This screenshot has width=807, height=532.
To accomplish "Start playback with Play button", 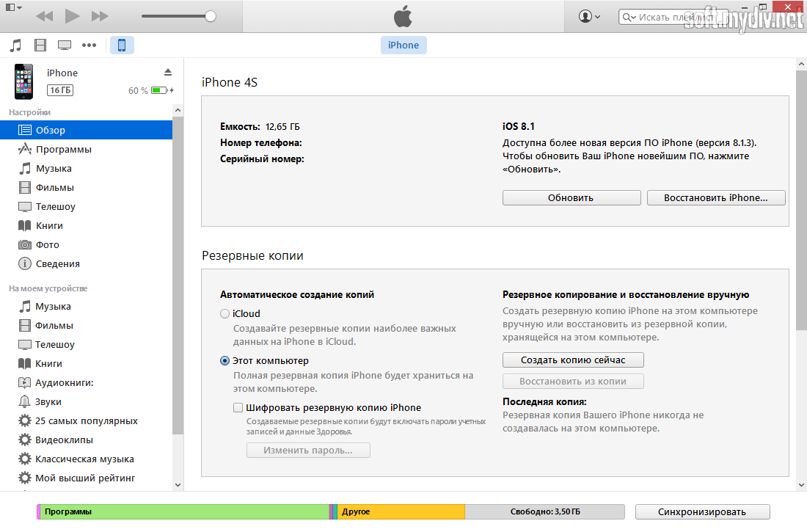I will point(72,16).
